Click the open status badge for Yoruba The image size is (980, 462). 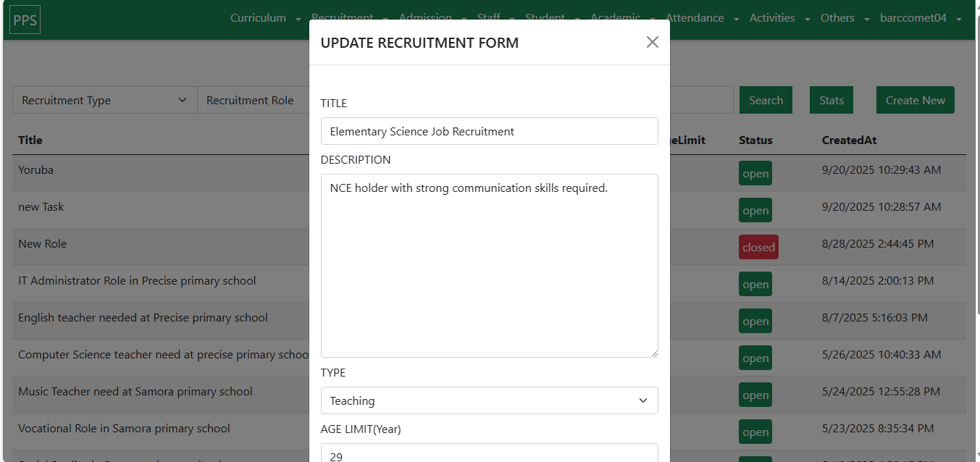(755, 174)
